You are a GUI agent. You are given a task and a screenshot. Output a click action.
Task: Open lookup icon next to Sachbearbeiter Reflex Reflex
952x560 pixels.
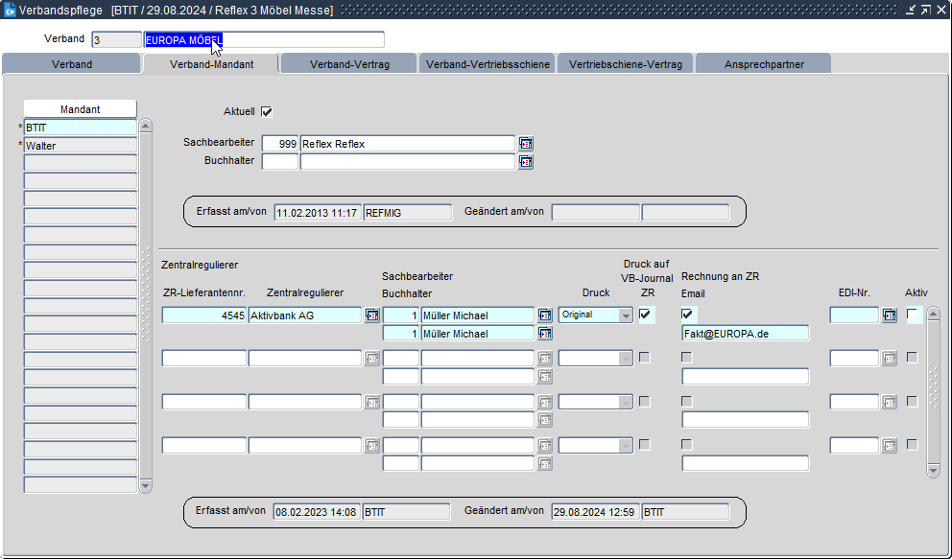[525, 144]
